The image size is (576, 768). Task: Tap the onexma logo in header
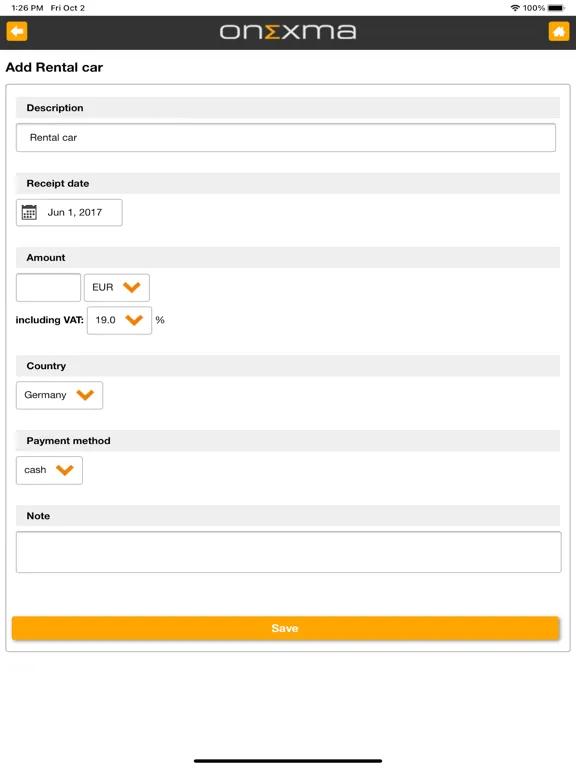(x=288, y=32)
